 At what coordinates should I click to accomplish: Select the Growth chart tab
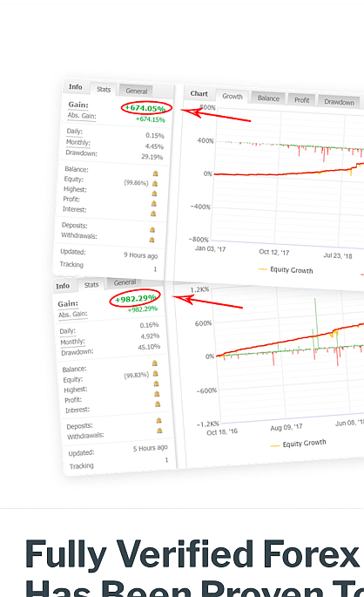pyautogui.click(x=232, y=97)
